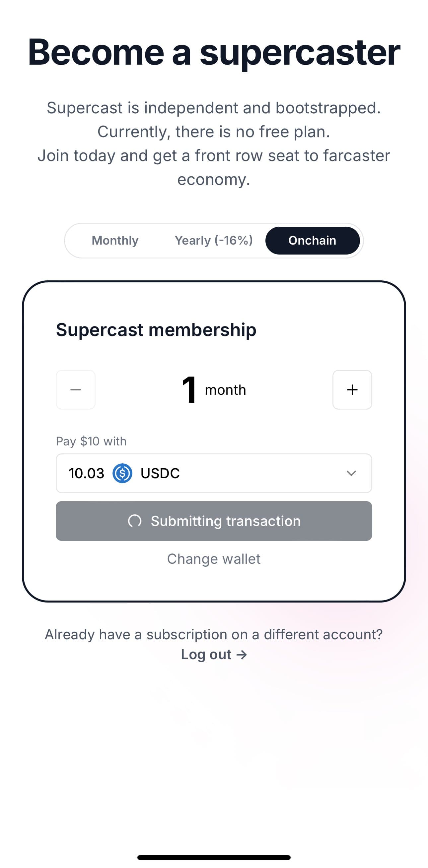
Task: Click the loading spinner on the submit button
Action: click(x=135, y=521)
